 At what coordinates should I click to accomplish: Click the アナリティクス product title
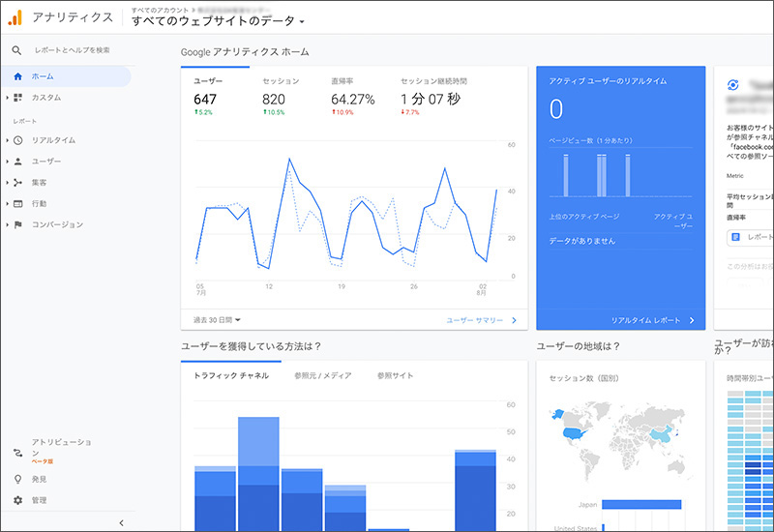74,17
